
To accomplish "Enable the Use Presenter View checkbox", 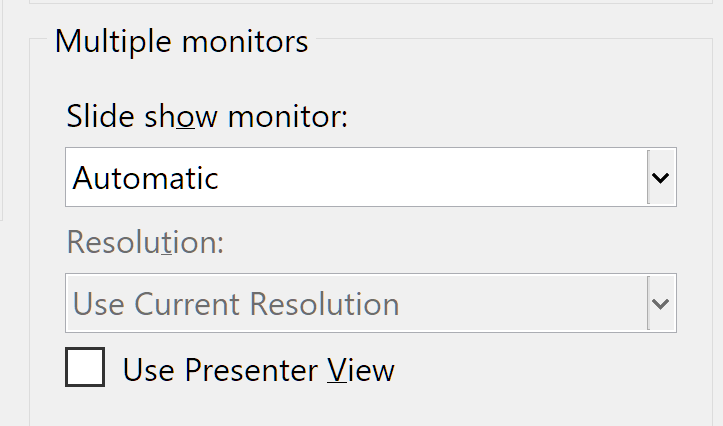I will click(x=85, y=367).
